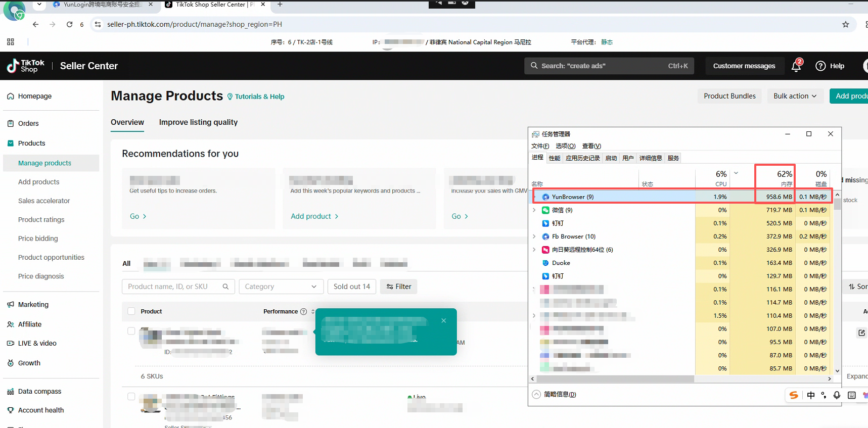Open LIVE & video in sidebar

point(37,343)
